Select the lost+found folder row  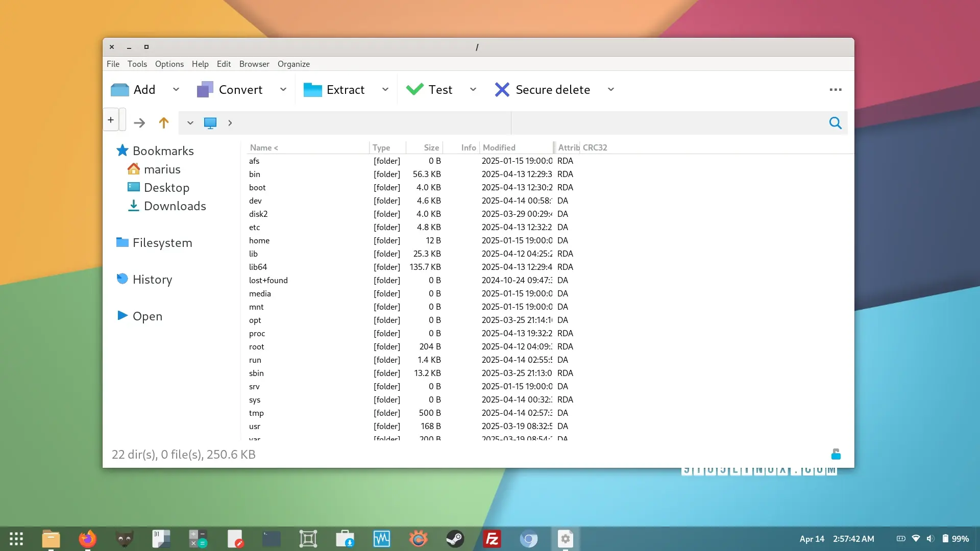pyautogui.click(x=268, y=280)
